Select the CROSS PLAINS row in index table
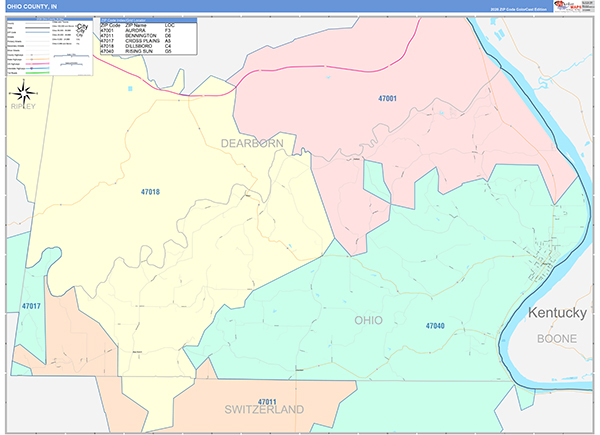 (148, 41)
